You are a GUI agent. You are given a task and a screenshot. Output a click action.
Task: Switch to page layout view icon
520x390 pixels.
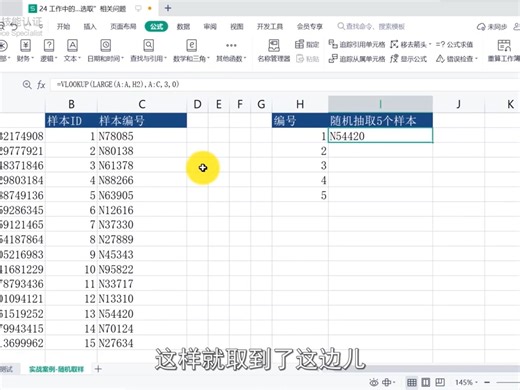click(426, 382)
